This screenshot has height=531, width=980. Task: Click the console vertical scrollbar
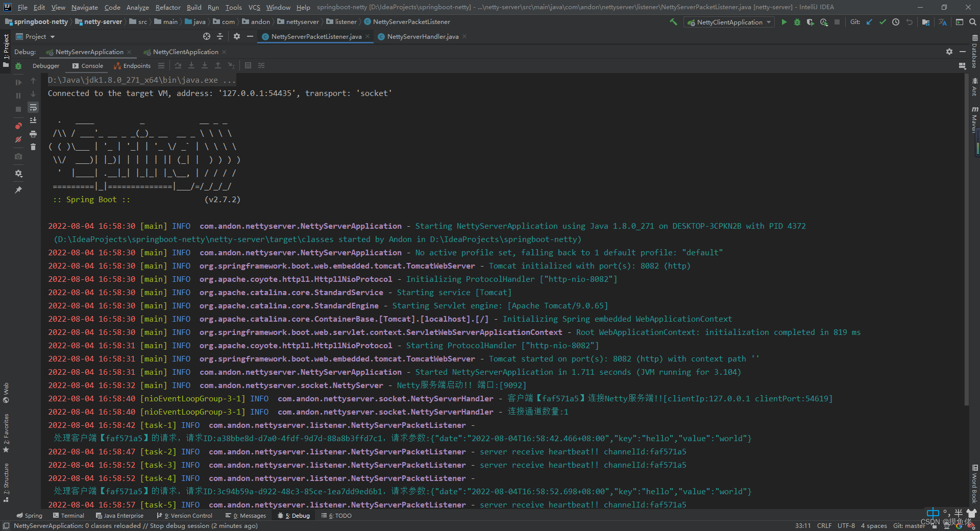coord(966,240)
